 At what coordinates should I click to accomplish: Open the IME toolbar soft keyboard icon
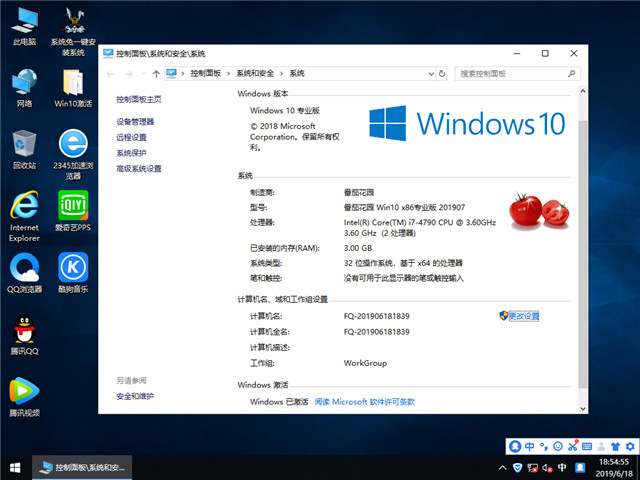coord(587,446)
